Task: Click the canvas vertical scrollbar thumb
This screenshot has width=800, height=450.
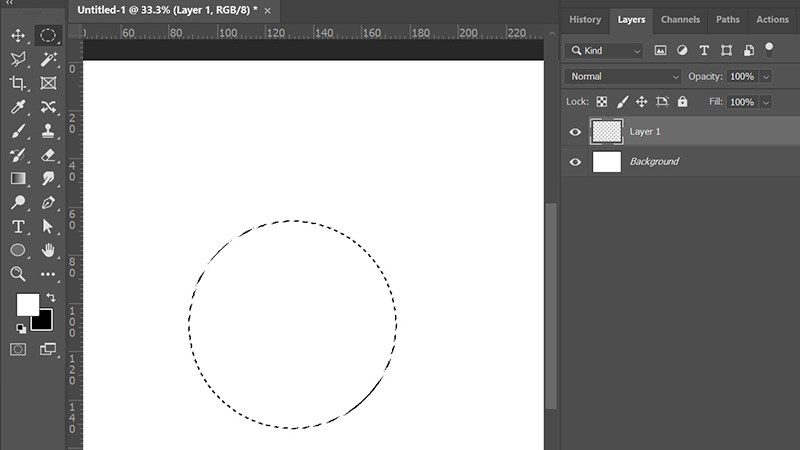Action: tap(551, 306)
